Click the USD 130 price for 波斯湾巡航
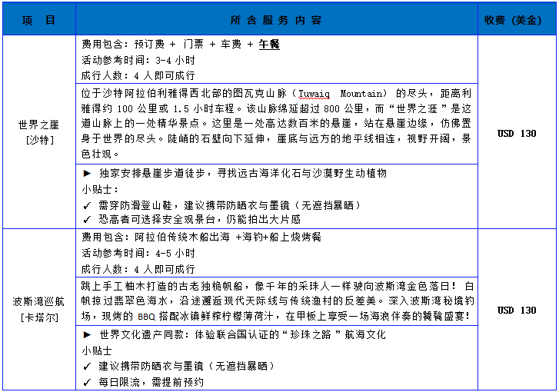 [x=517, y=311]
